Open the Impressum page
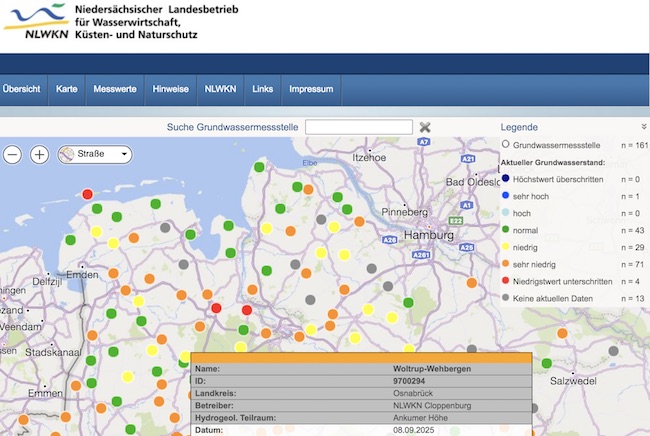Viewport: 650px width, 436px height. (311, 89)
